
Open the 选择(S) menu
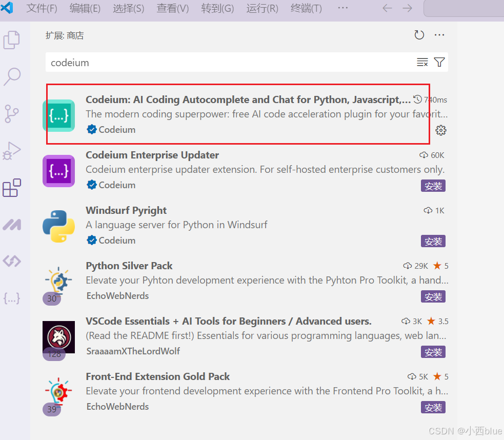(129, 8)
